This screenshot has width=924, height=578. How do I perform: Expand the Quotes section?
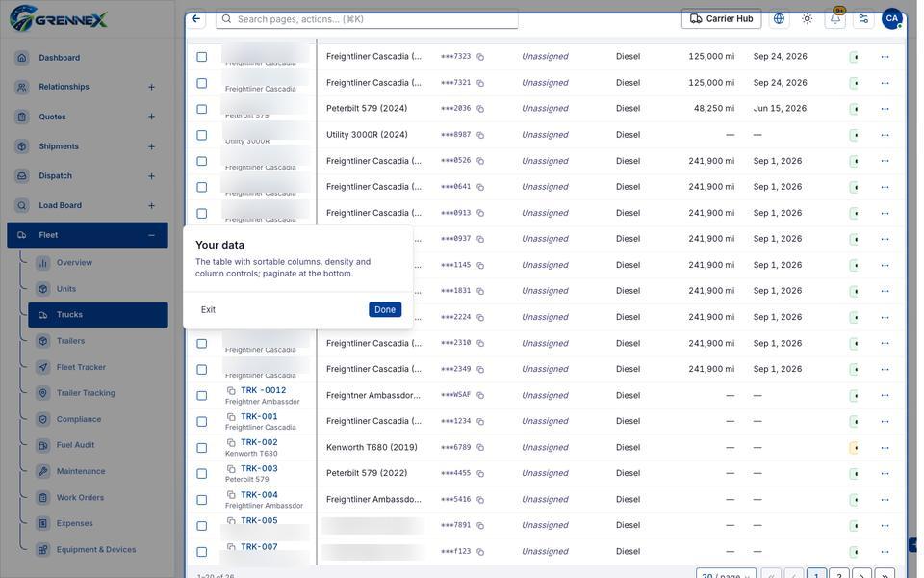point(151,117)
